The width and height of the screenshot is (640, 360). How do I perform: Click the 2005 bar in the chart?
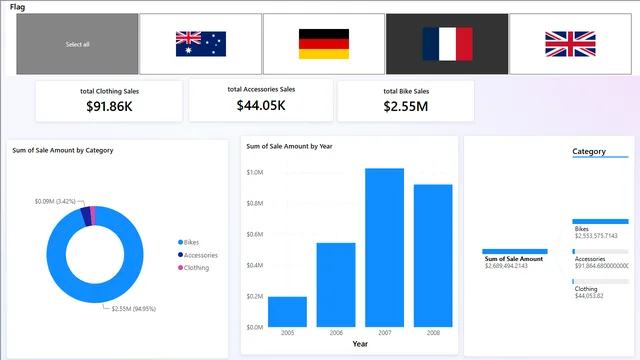pyautogui.click(x=287, y=312)
